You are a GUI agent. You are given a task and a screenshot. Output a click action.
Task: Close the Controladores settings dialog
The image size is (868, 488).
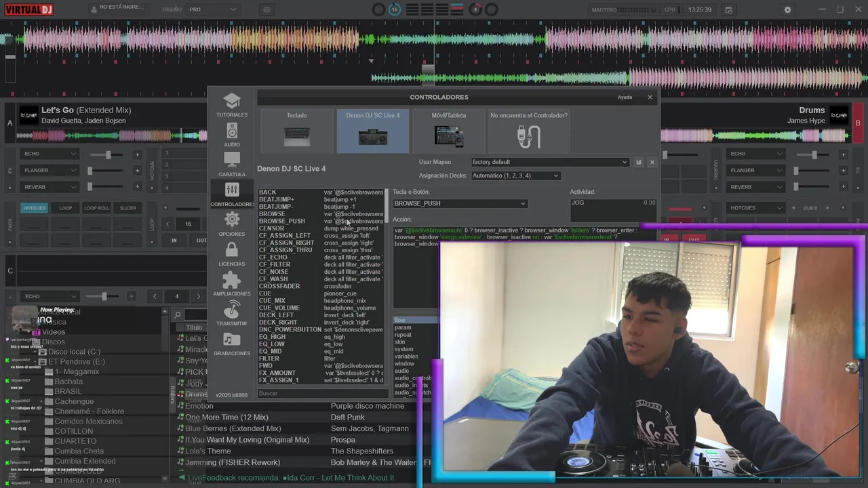(650, 97)
